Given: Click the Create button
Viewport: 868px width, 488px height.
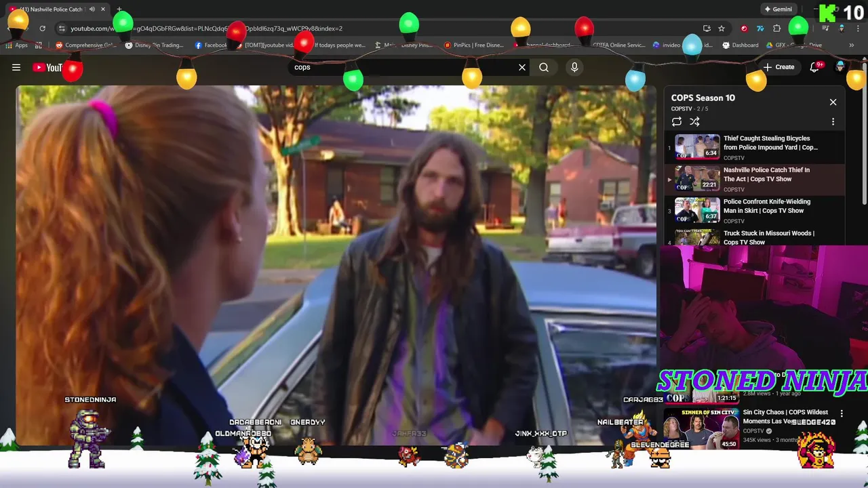Looking at the screenshot, I should pos(778,67).
